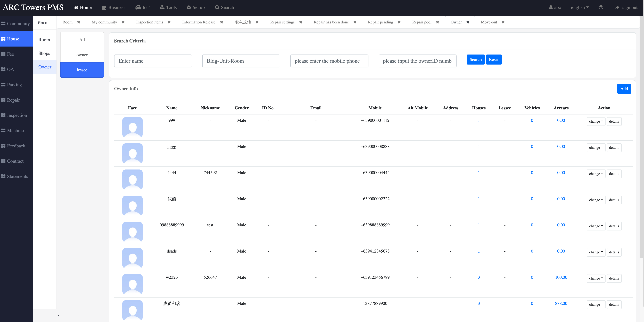Open change dropdown for owner 999
This screenshot has width=644, height=322.
tap(596, 122)
